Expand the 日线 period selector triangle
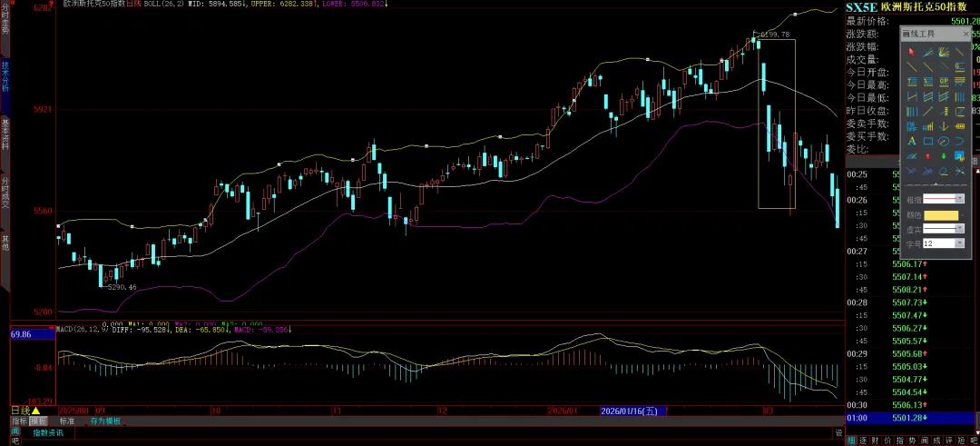 tap(35, 411)
